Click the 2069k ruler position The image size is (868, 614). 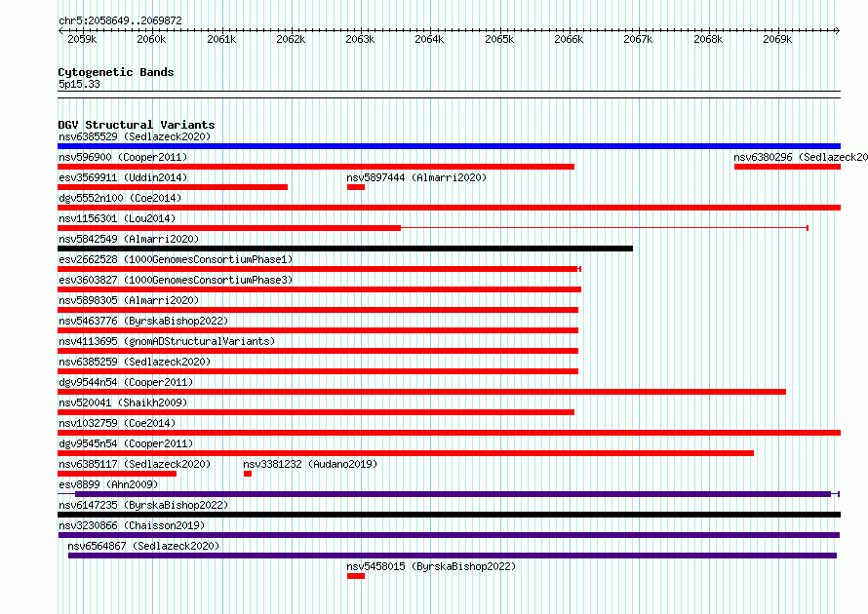coord(777,39)
